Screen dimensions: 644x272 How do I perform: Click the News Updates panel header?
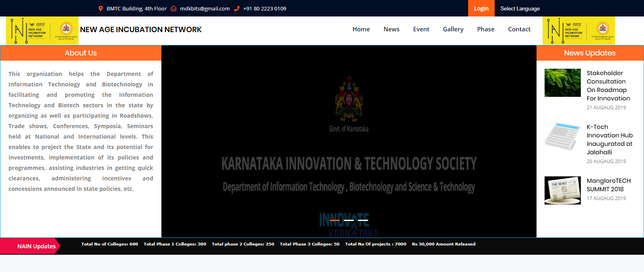(590, 53)
